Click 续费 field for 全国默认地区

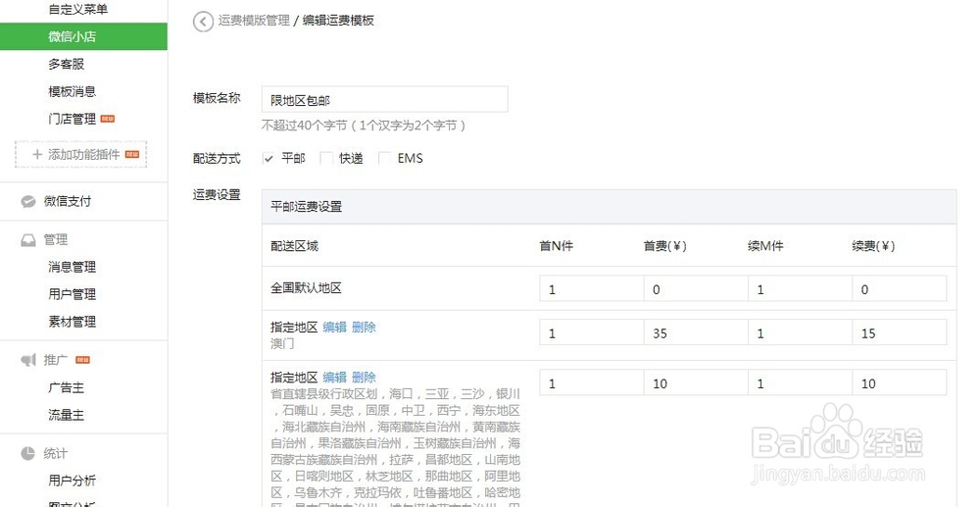click(900, 289)
